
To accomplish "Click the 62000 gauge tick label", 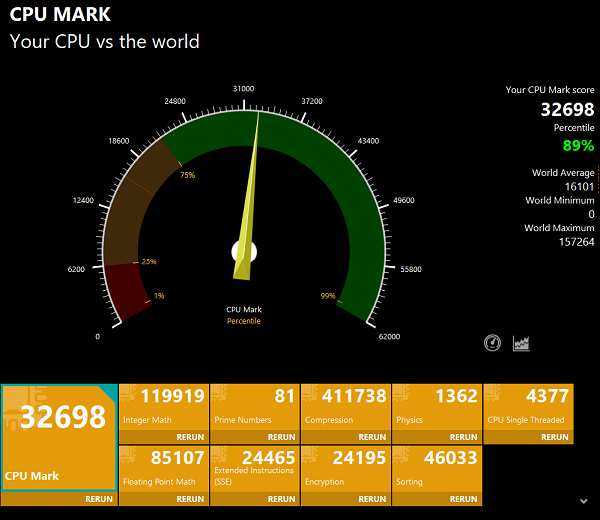I will [389, 337].
